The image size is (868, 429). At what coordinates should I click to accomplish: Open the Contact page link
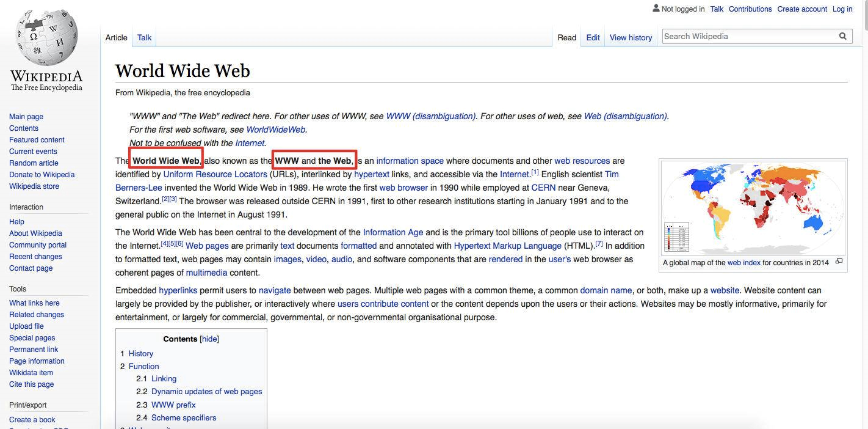click(31, 268)
